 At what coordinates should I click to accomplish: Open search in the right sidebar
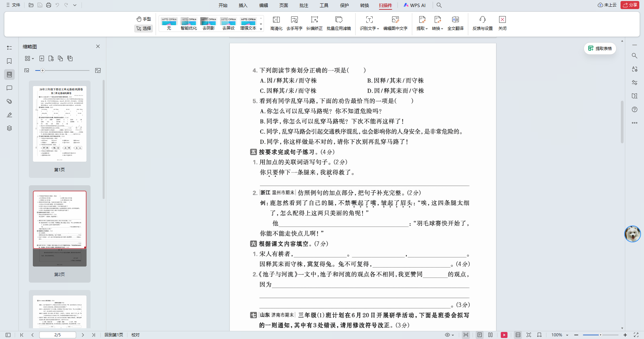coord(634,56)
